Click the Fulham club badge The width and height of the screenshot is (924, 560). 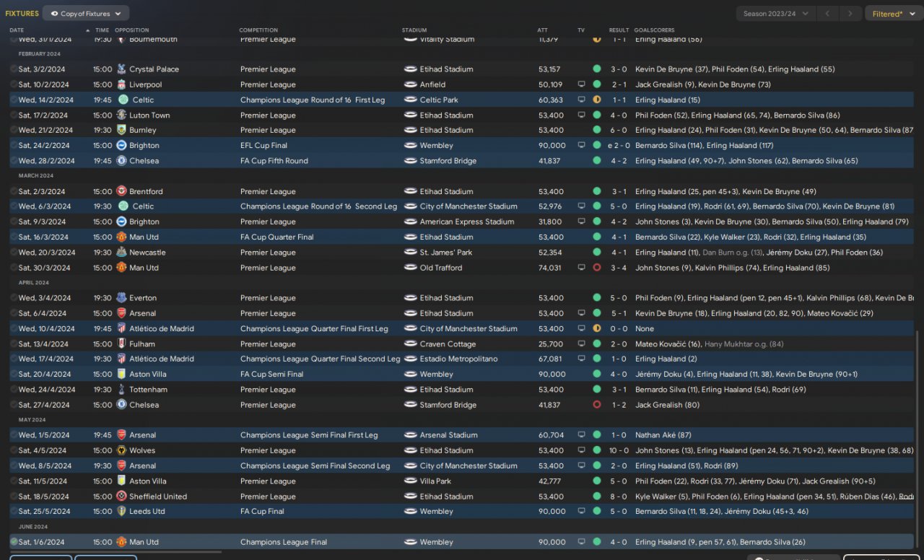(122, 344)
